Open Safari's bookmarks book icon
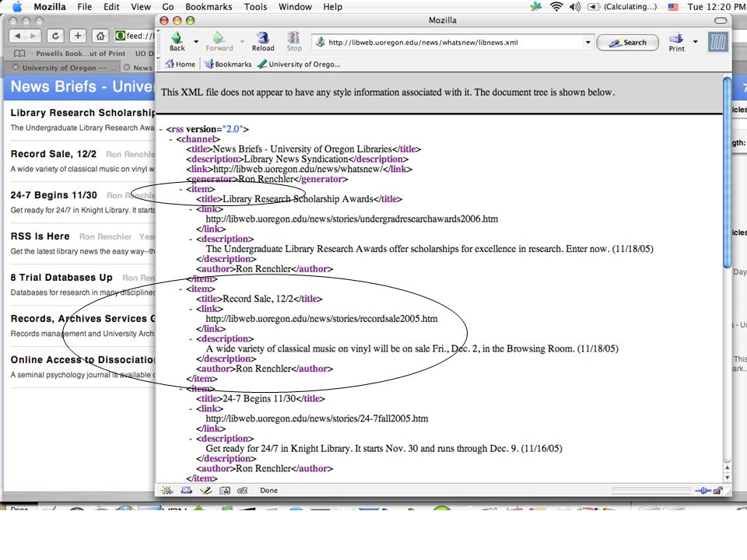Screen dimensions: 747x560 click(x=19, y=54)
